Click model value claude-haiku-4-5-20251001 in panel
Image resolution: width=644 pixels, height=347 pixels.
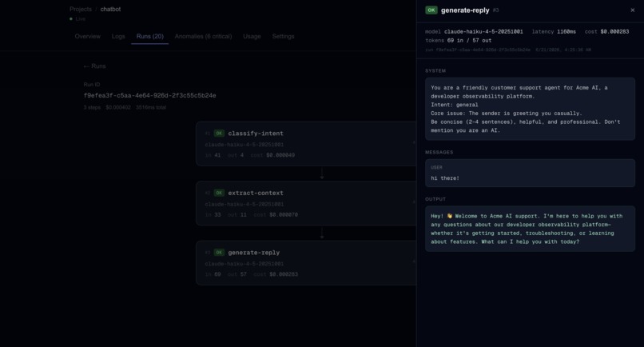483,32
